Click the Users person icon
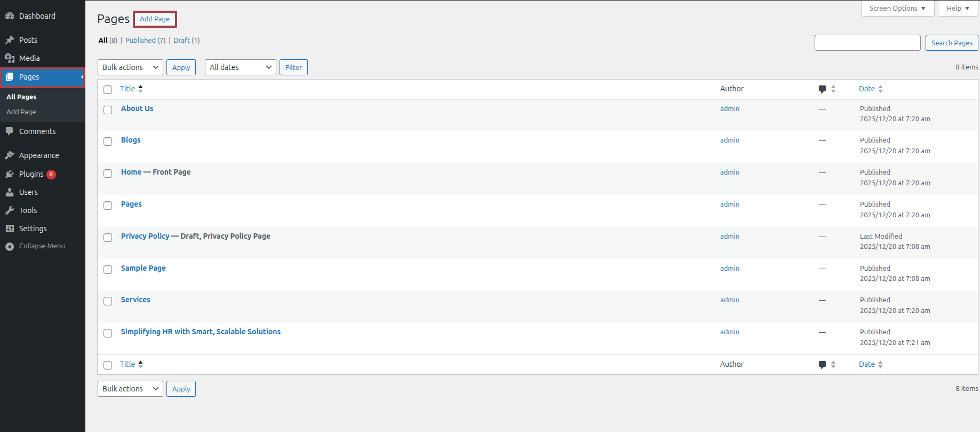 click(x=10, y=192)
